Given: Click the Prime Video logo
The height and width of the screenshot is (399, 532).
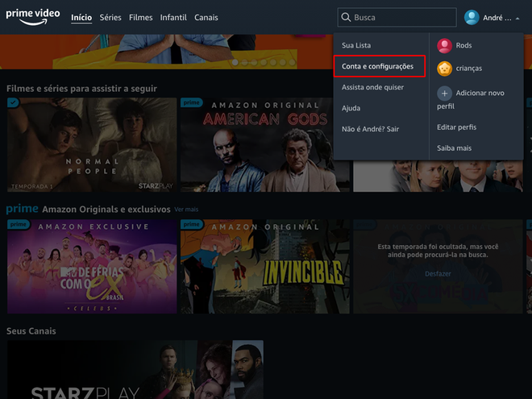Looking at the screenshot, I should (x=33, y=17).
